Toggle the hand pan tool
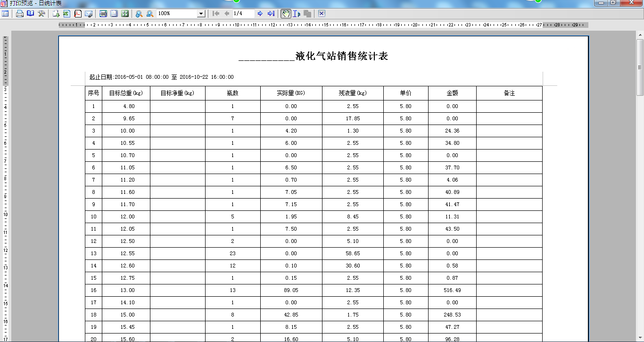644x342 pixels. 286,14
